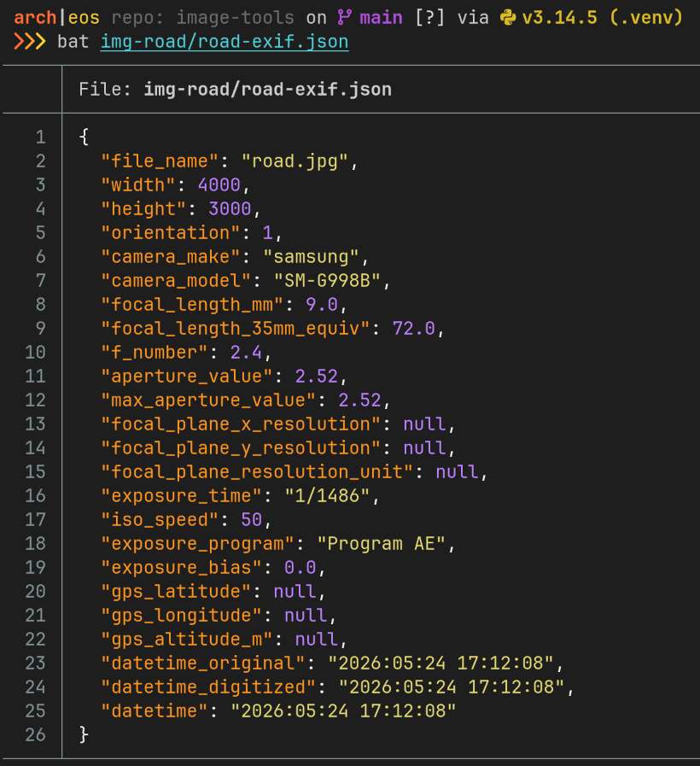700x766 pixels.
Task: Click the orange prompt arrows icon
Action: tap(30, 42)
